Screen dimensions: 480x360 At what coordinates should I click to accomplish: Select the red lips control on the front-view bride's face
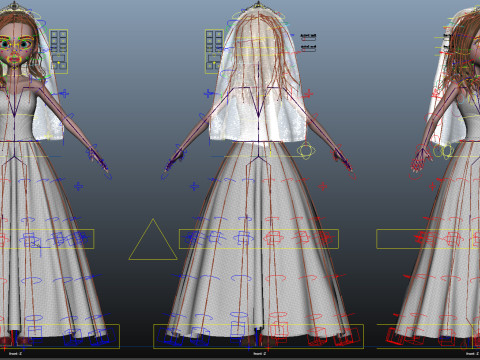[x=14, y=60]
